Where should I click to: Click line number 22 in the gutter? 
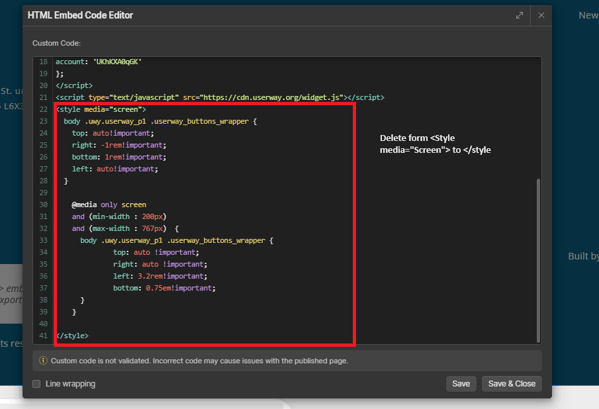(x=44, y=110)
